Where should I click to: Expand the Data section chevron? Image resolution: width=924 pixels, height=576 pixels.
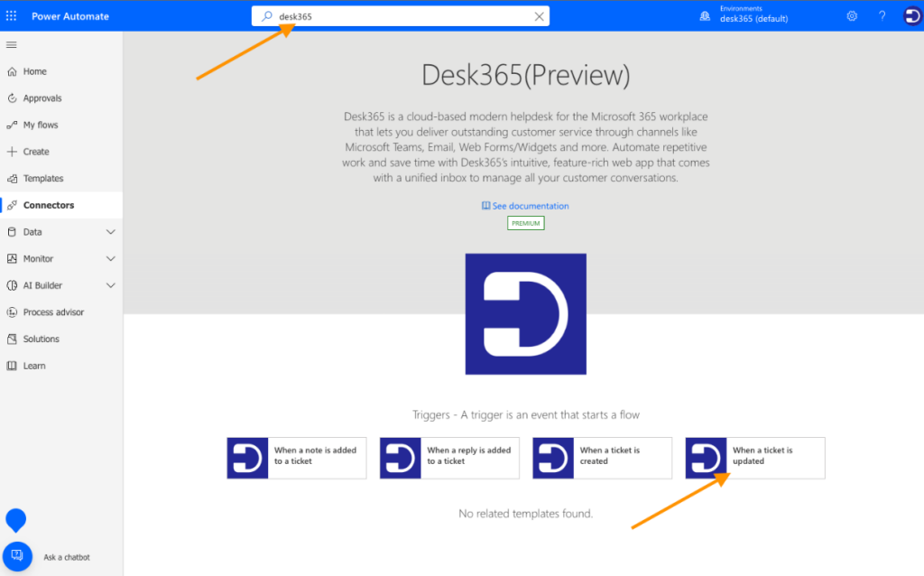[x=110, y=232]
